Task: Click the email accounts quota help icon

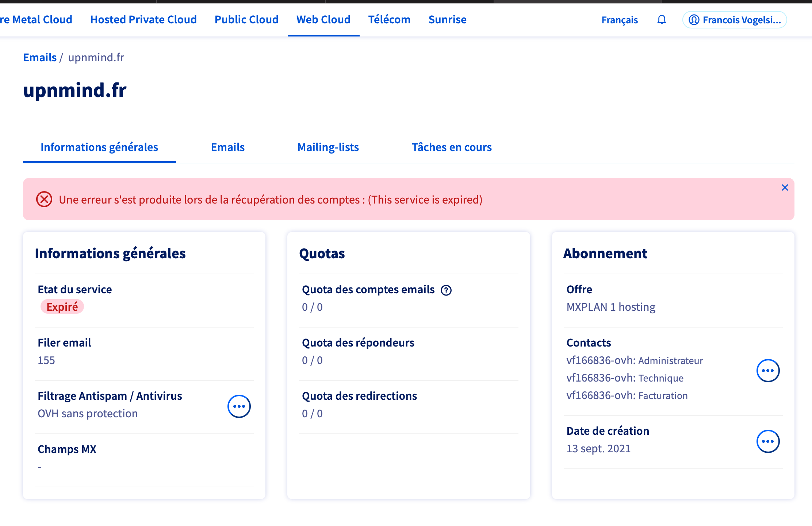Action: pos(446,290)
